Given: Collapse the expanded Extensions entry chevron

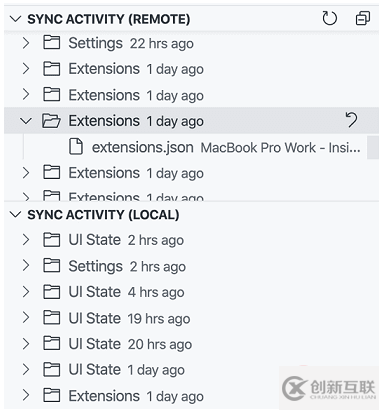Looking at the screenshot, I should pos(26,121).
